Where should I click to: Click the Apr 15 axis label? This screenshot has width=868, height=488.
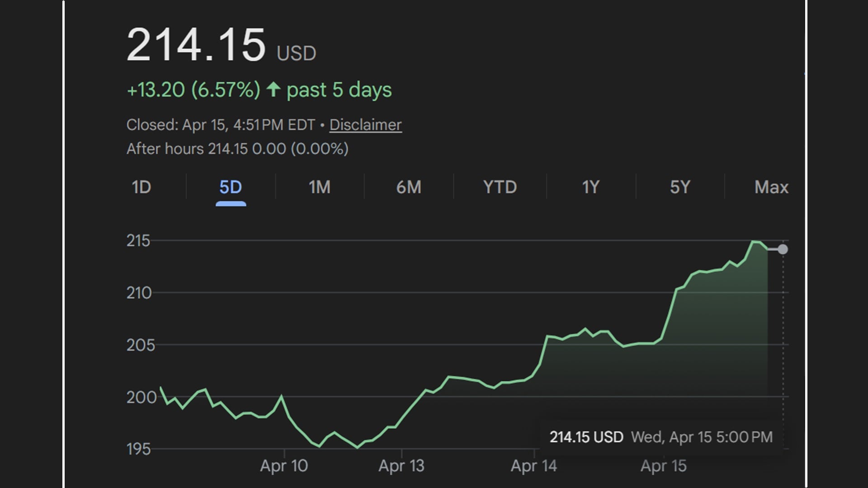click(665, 466)
